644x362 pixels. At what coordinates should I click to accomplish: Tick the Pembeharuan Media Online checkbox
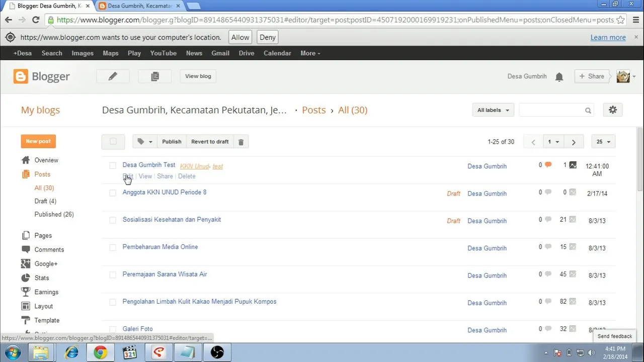coord(113,247)
